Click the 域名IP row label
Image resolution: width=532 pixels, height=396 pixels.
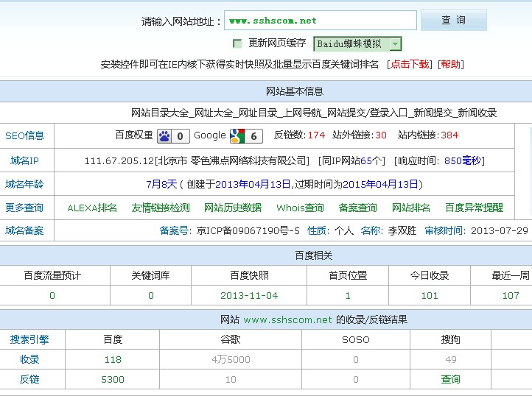pyautogui.click(x=24, y=160)
